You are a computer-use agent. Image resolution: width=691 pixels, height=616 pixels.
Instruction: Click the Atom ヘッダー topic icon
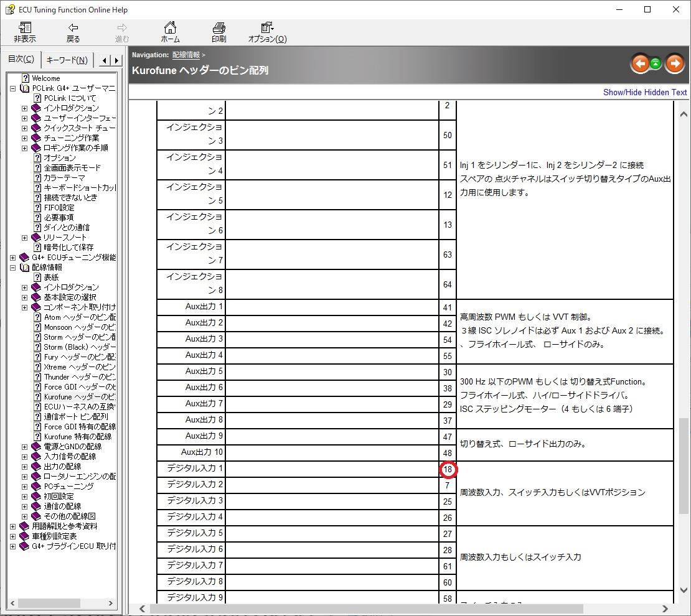click(x=37, y=317)
